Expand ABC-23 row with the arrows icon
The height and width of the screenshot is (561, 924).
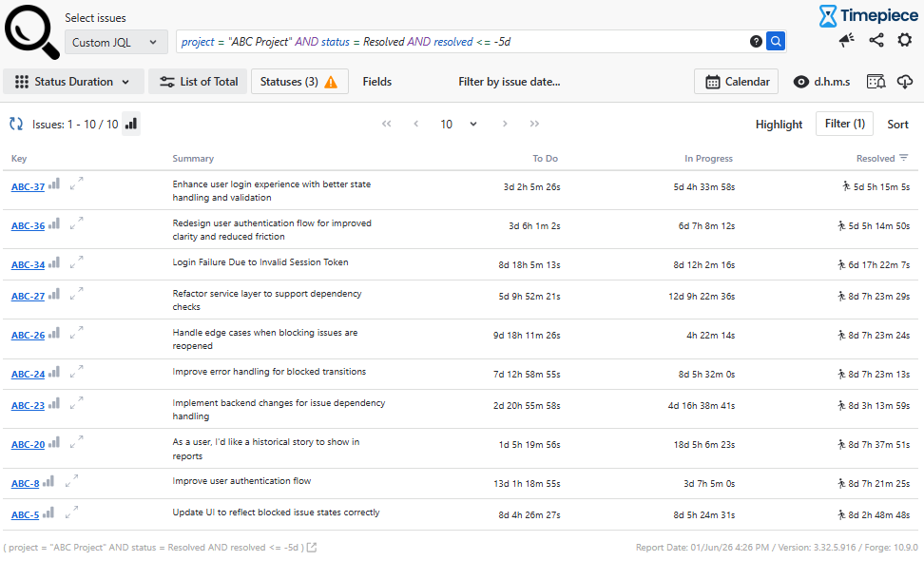point(77,403)
